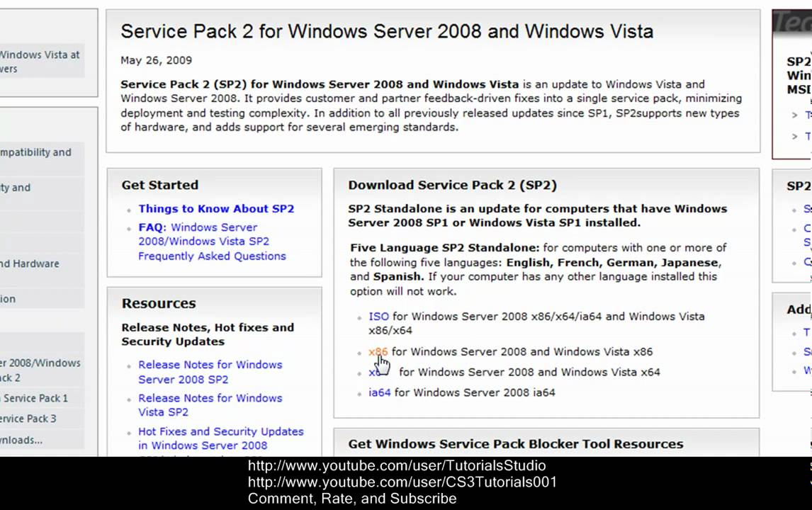Click the ia64 download link

pyautogui.click(x=380, y=392)
